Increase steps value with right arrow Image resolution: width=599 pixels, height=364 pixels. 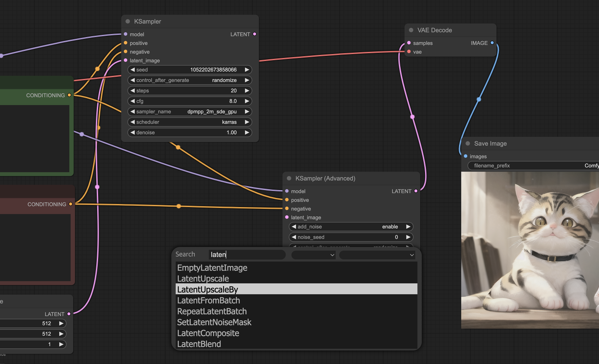pos(247,90)
